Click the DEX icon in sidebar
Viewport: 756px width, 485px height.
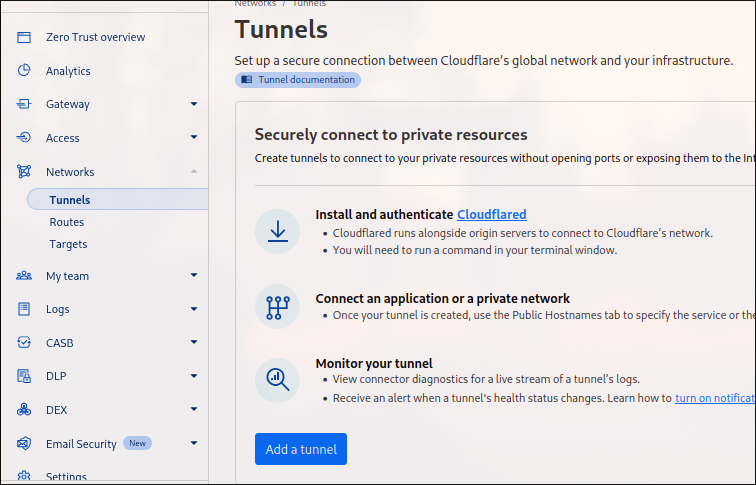click(x=24, y=410)
